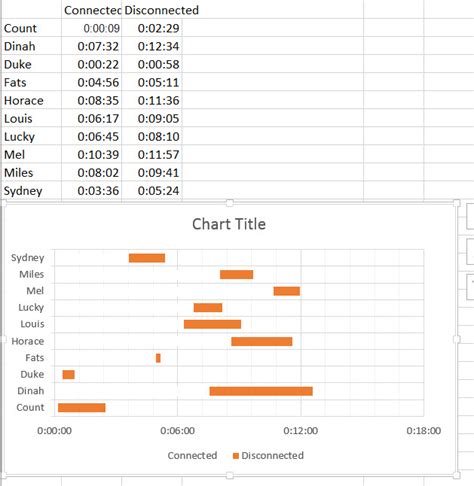Image resolution: width=474 pixels, height=486 pixels.
Task: Select the Dinah bar in the chart
Action: (x=261, y=391)
